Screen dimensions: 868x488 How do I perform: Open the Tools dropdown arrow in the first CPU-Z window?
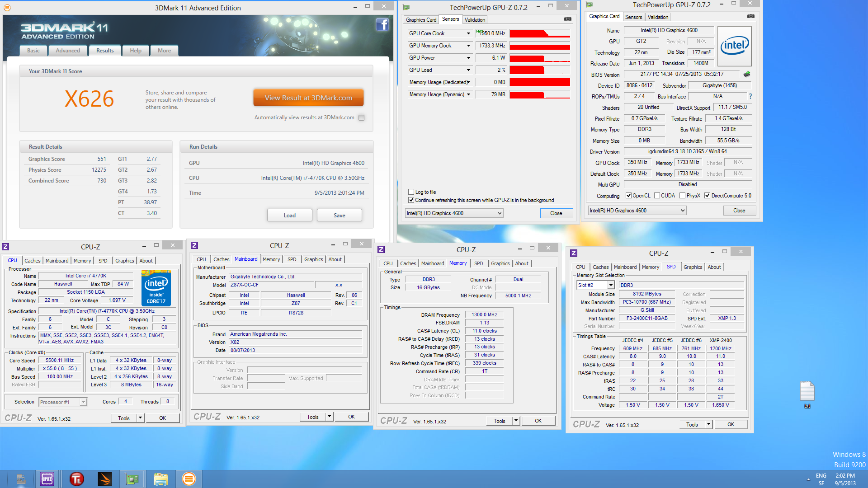140,418
